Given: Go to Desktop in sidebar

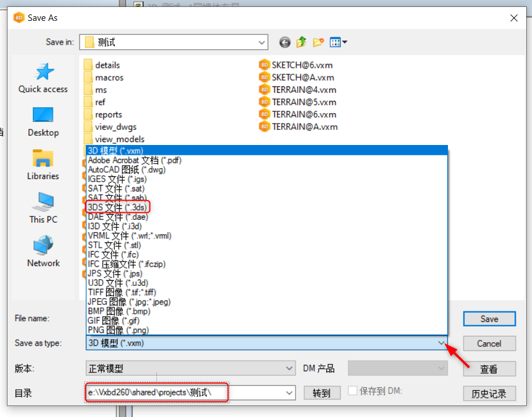Looking at the screenshot, I should click(x=43, y=122).
